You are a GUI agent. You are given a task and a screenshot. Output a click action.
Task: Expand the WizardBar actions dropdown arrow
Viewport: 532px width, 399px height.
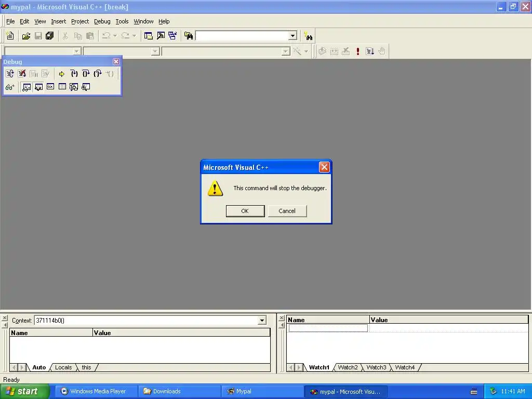306,51
